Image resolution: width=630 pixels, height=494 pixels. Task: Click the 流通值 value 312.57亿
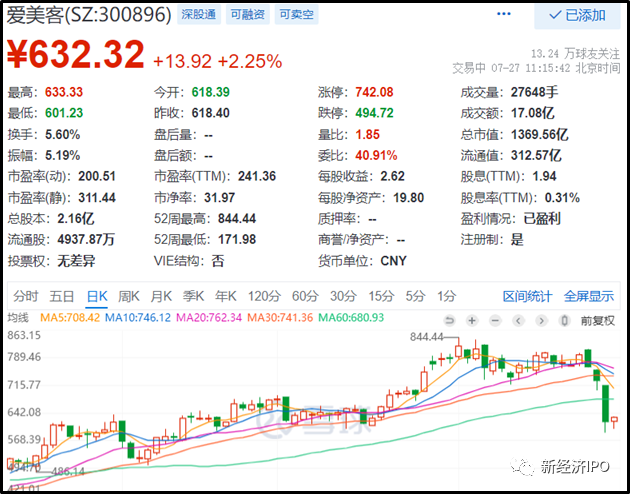pyautogui.click(x=536, y=155)
